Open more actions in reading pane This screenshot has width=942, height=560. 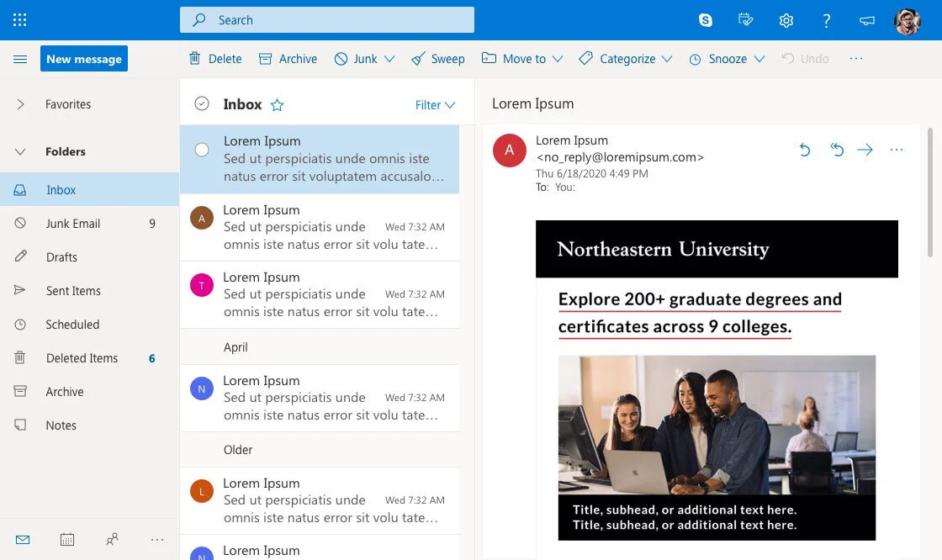[x=897, y=150]
